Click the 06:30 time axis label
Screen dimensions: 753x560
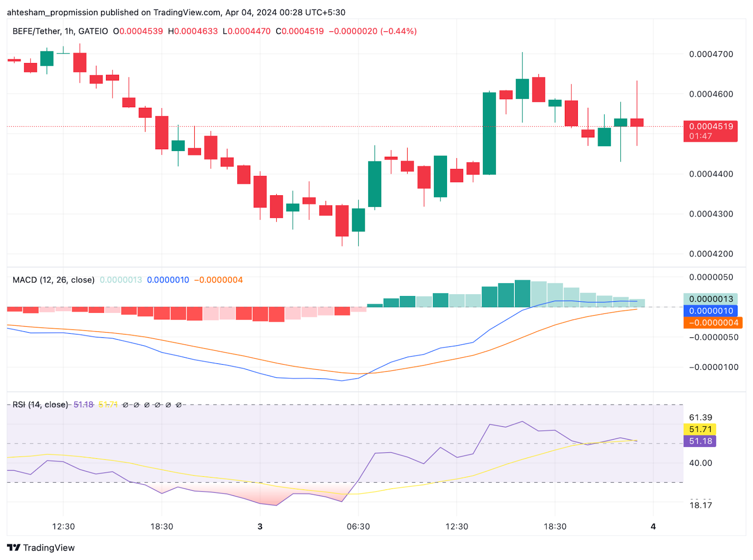click(x=359, y=527)
